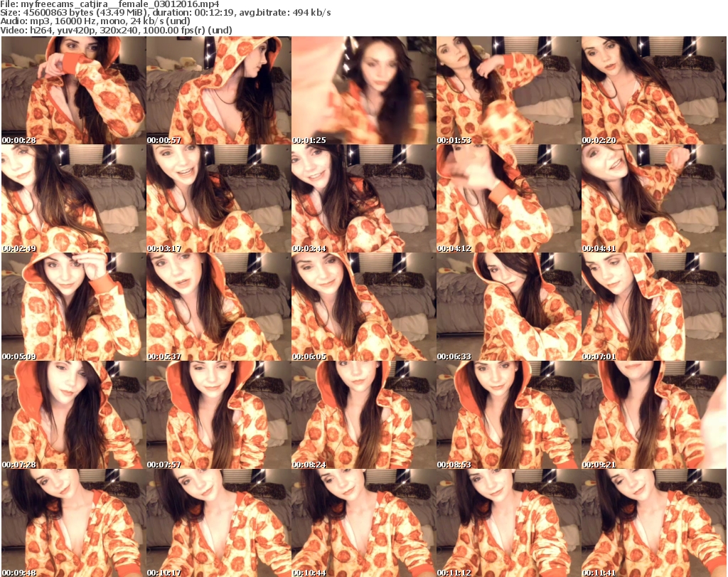
Task: Select the frame stamped 00:05:37
Action: (219, 307)
